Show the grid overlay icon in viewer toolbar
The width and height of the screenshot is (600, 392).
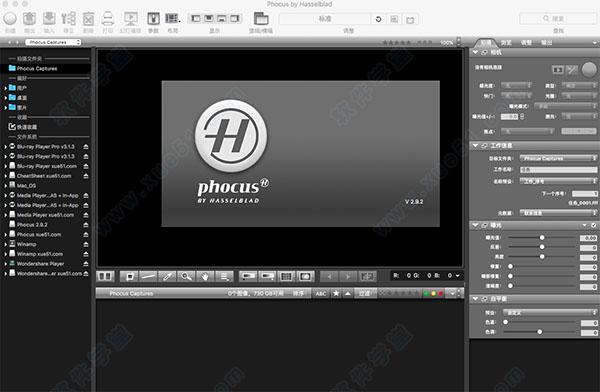pyautogui.click(x=286, y=276)
